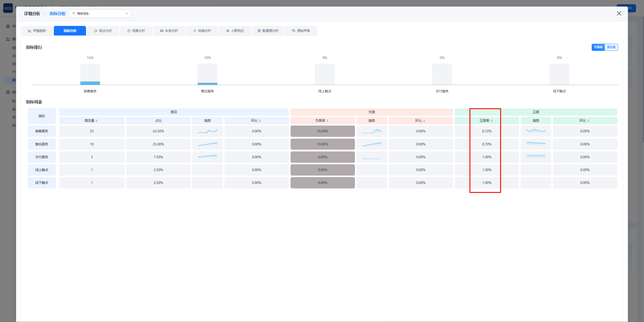Image resolution: width=644 pixels, height=322 pixels.
Task: Open the 地域分析 tab
Action: click(x=202, y=31)
